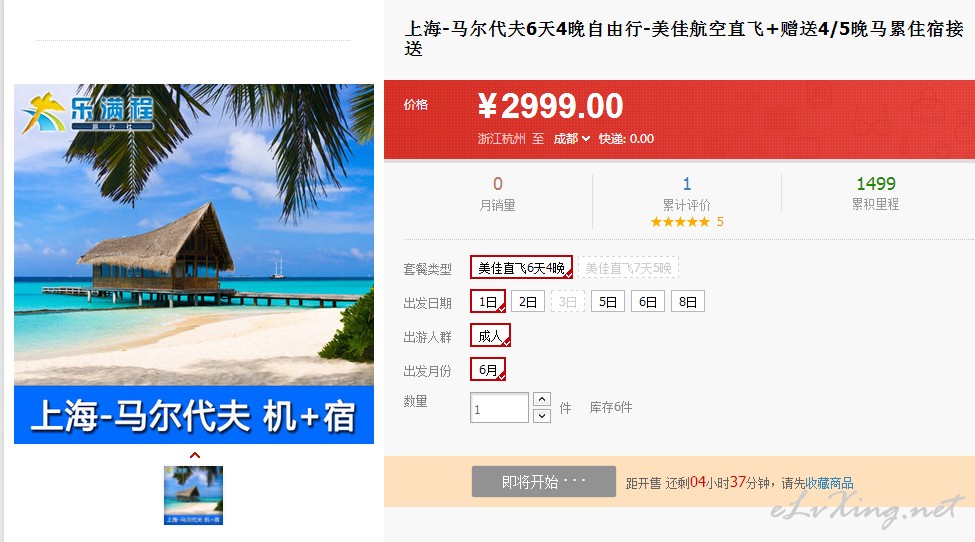Click the 乐满程 logo on the product image
Screen dimensions: 975x542
coord(88,113)
